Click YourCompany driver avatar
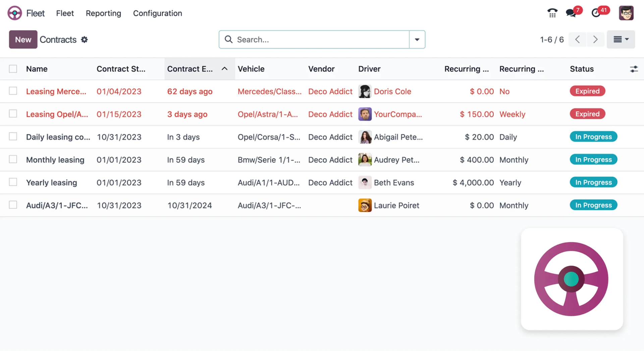The image size is (644, 351). (x=365, y=114)
